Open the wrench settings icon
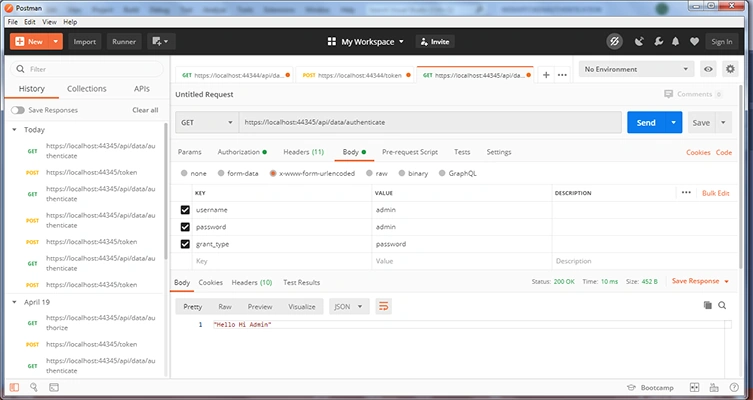Image resolution: width=753 pixels, height=400 pixels. click(658, 42)
